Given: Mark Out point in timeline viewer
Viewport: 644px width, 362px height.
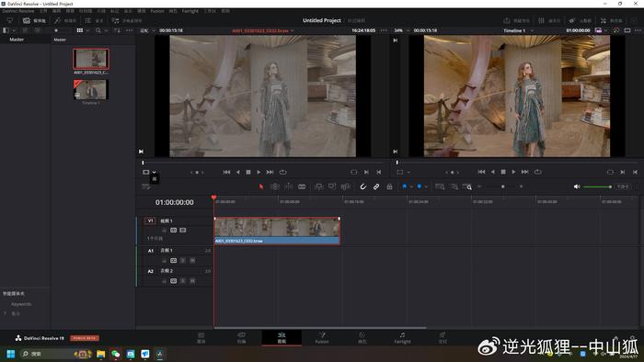Looking at the screenshot, I should pyautogui.click(x=635, y=172).
